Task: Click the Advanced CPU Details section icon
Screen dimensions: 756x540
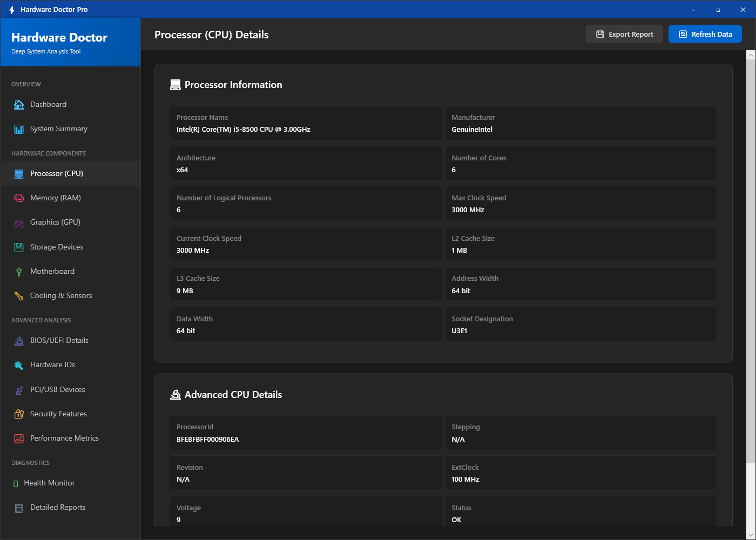Action: (175, 395)
